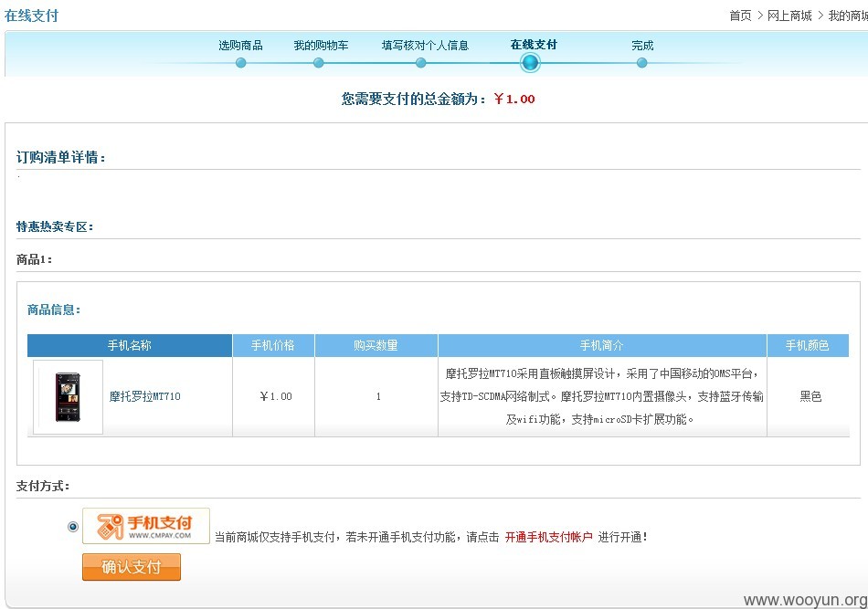Click the 手机颜色 column header

(x=809, y=346)
